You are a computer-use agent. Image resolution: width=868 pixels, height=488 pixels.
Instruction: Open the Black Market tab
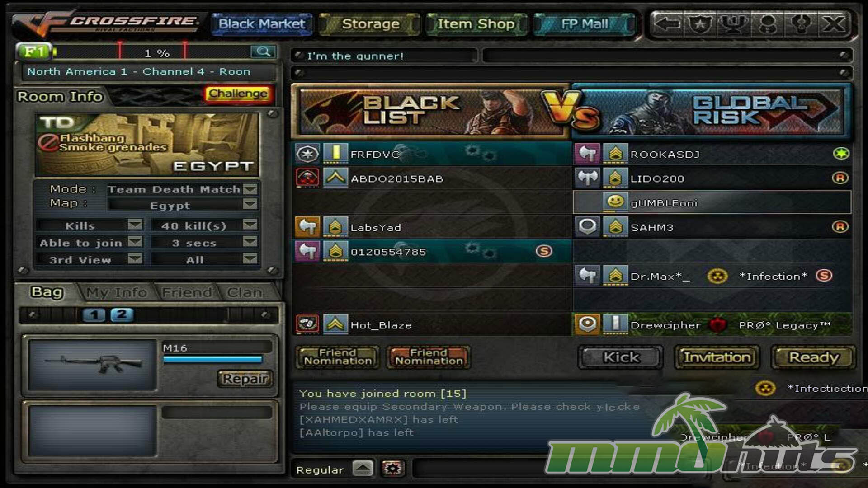click(x=262, y=24)
